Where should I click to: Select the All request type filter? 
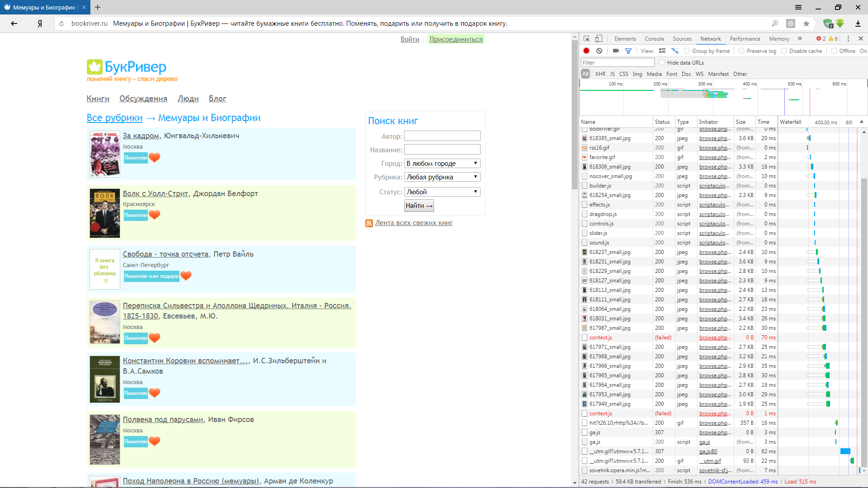click(x=585, y=74)
